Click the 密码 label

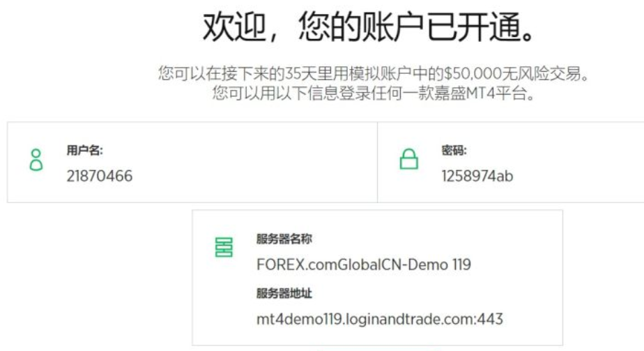tap(454, 150)
